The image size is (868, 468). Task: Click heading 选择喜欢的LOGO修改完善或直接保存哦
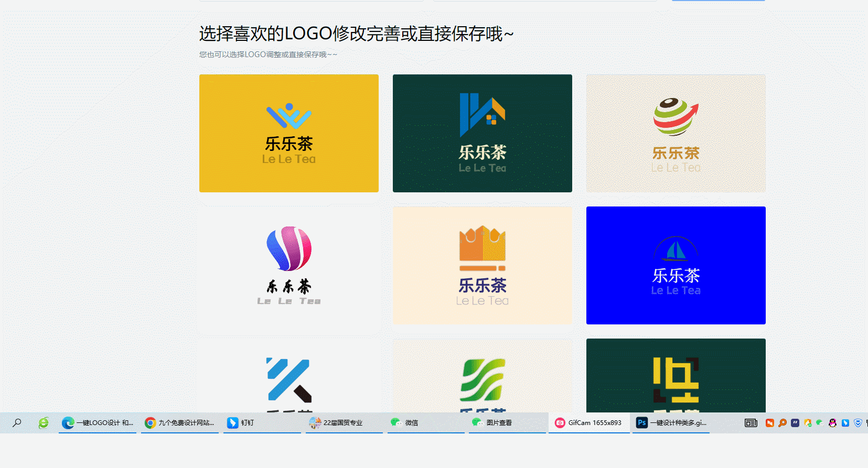point(356,34)
